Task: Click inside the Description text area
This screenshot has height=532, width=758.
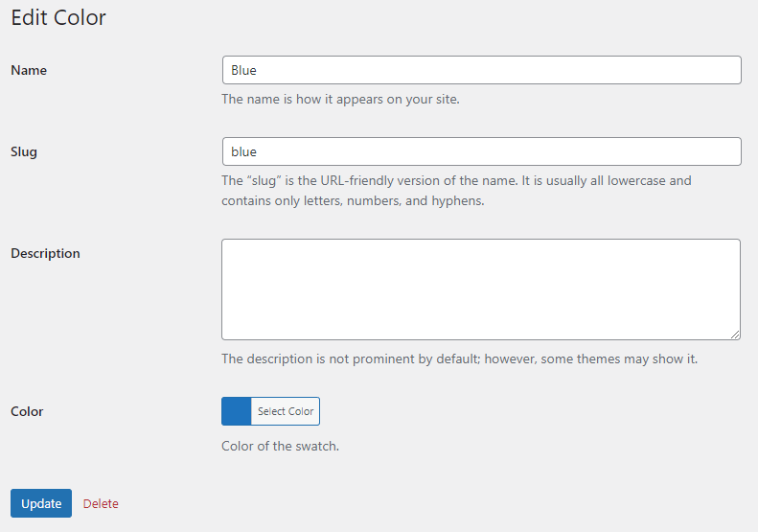Action: point(481,289)
